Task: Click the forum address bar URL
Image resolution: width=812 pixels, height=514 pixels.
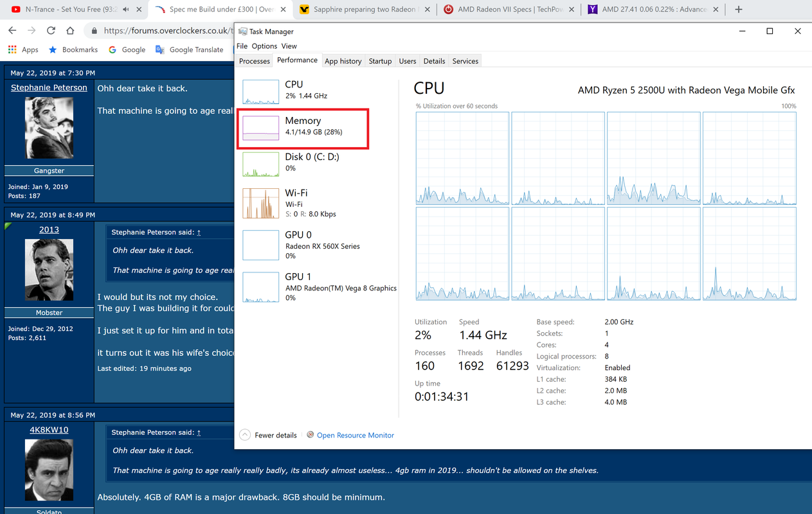Action: pyautogui.click(x=167, y=31)
